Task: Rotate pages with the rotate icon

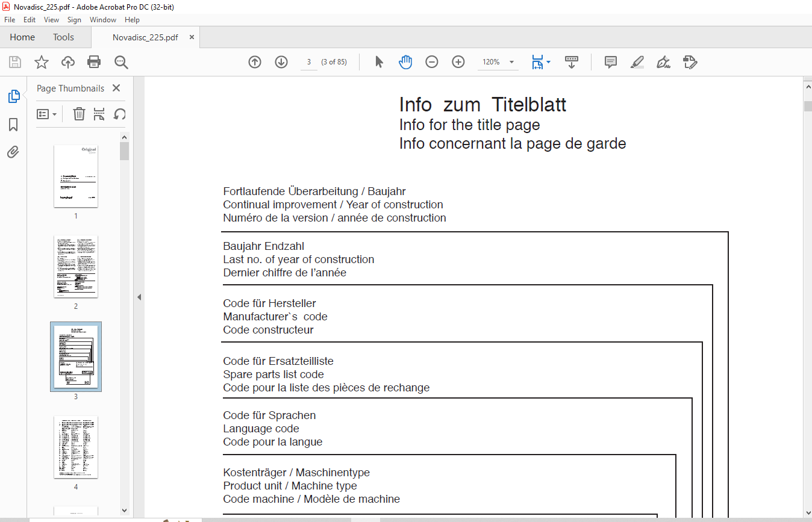Action: pyautogui.click(x=119, y=114)
